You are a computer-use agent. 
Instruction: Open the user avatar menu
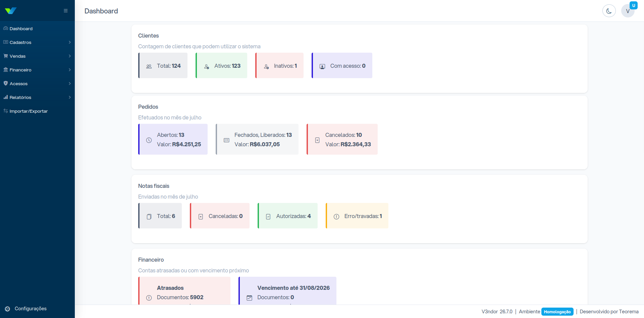[x=628, y=11]
